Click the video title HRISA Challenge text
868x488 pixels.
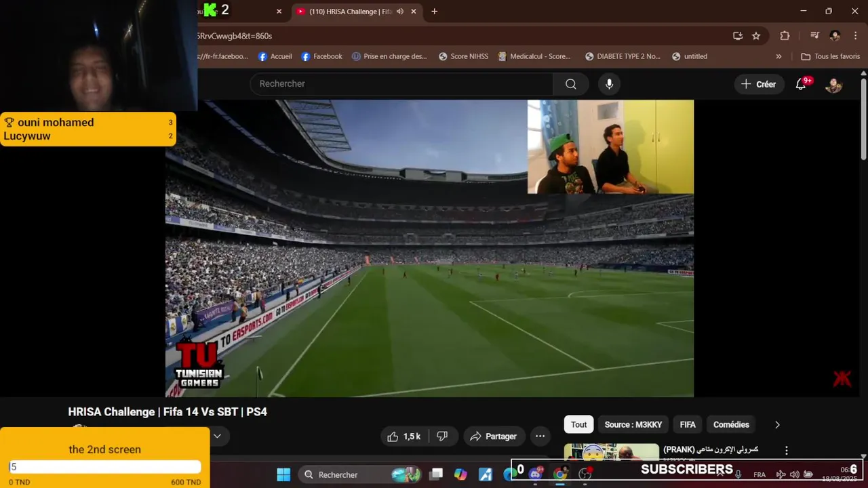(x=167, y=412)
